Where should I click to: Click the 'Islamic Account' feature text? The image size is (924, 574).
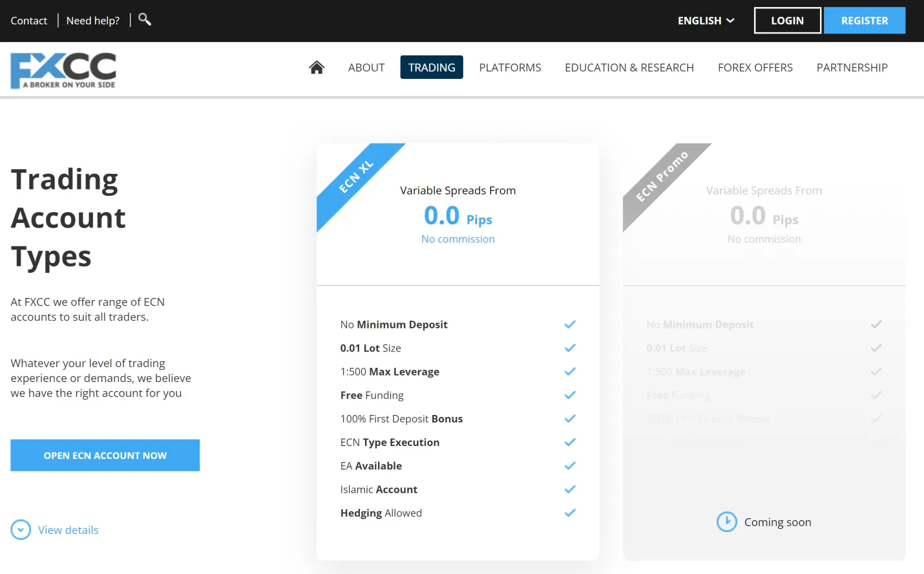pyautogui.click(x=379, y=489)
